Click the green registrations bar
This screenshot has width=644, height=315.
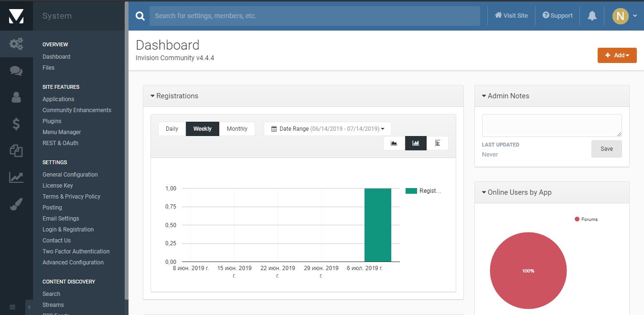pos(378,225)
